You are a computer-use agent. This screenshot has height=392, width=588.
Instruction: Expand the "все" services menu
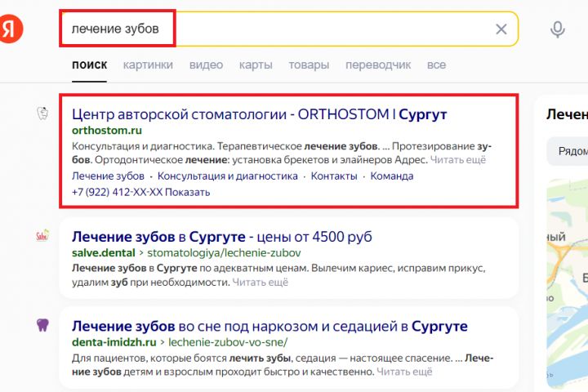pos(436,65)
